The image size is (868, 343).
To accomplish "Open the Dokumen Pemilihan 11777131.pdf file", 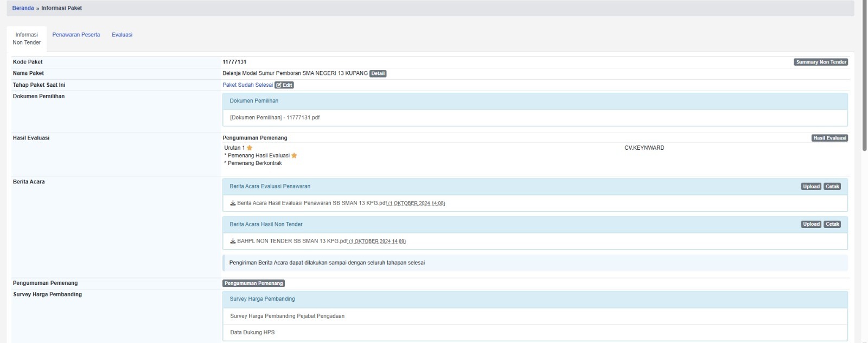I will tap(275, 118).
